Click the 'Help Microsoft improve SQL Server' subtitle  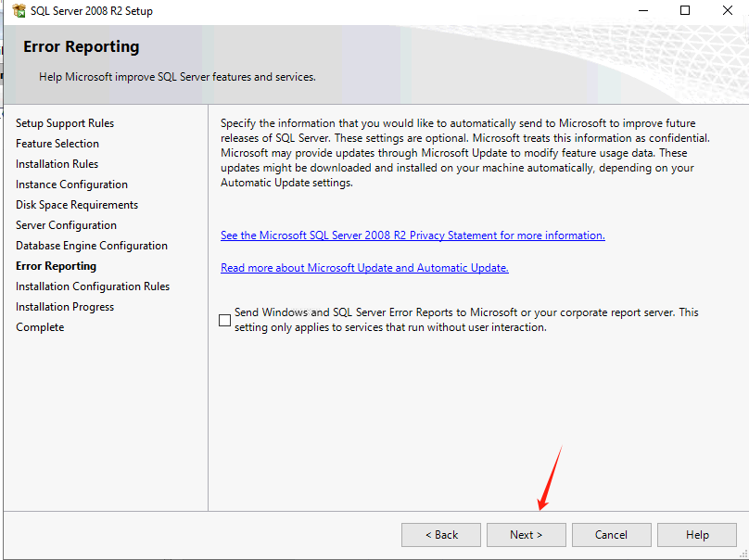[177, 77]
